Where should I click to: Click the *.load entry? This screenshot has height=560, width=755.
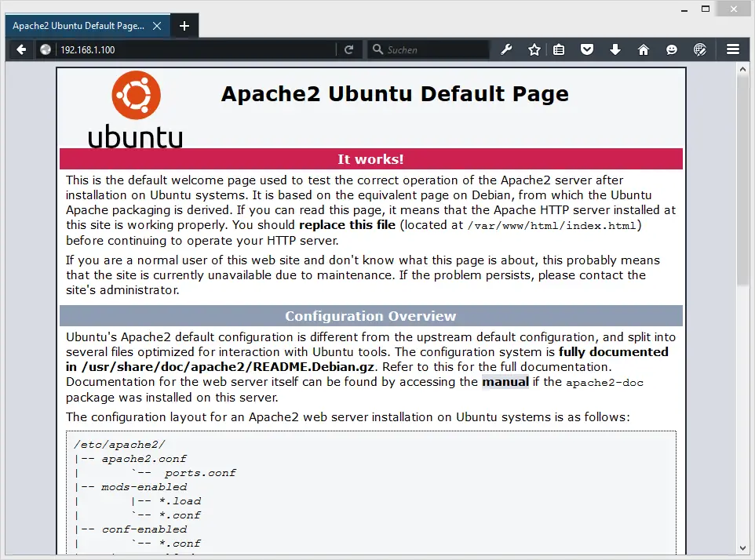pos(180,501)
